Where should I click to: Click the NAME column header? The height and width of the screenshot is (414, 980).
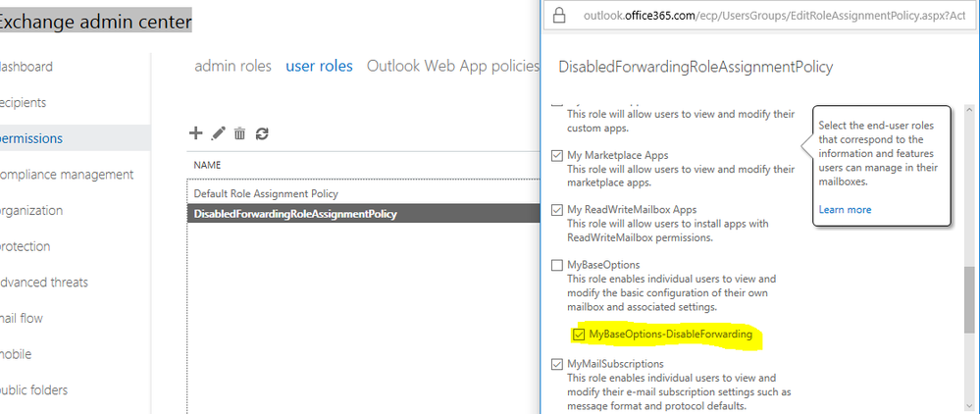(207, 165)
